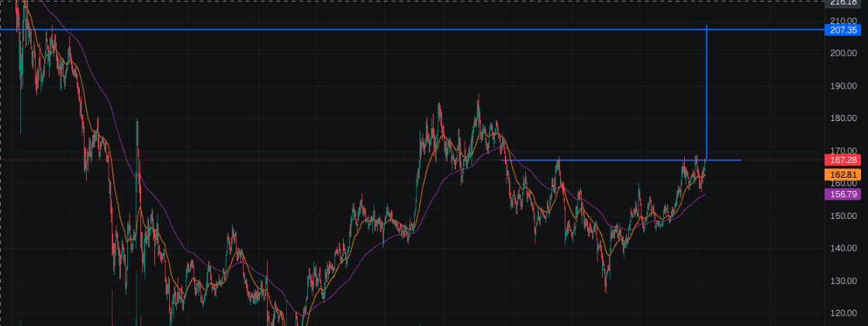Click the 140.00 price axis tick
Screen dimensions: 868x326
[844, 248]
